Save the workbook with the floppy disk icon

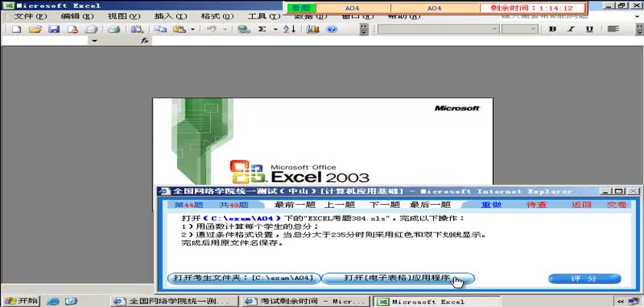[x=54, y=29]
